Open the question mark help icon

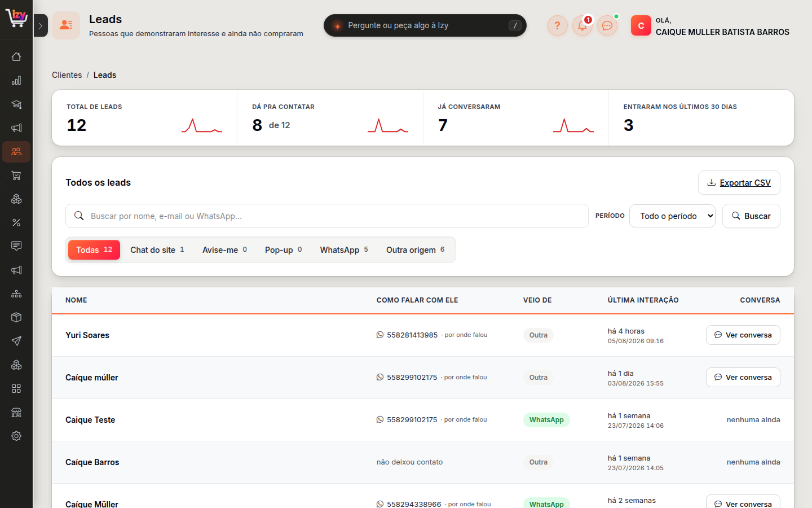tap(557, 25)
